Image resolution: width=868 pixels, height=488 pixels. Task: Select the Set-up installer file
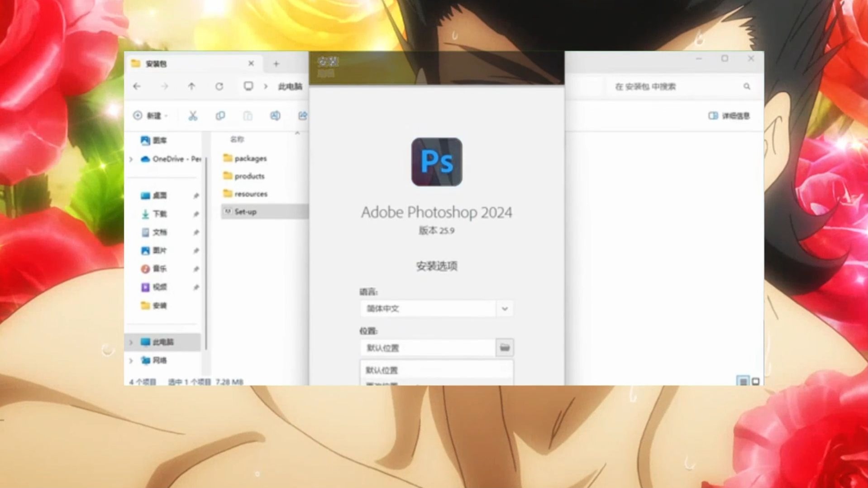pyautogui.click(x=245, y=211)
